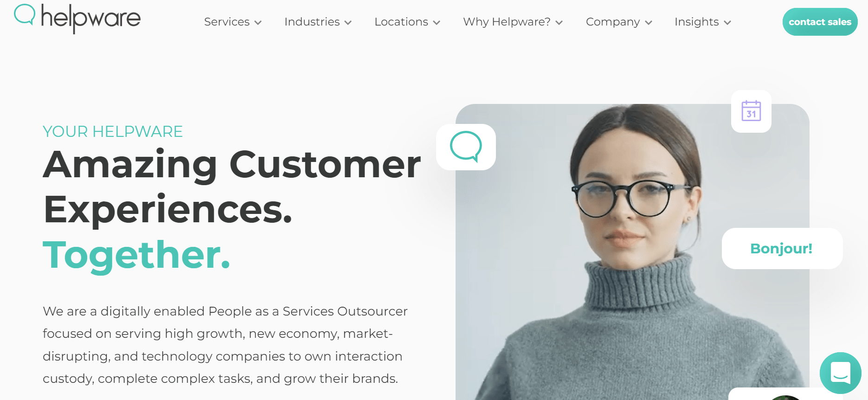Viewport: 868px width, 400px height.
Task: Open the Insights menu
Action: click(703, 22)
